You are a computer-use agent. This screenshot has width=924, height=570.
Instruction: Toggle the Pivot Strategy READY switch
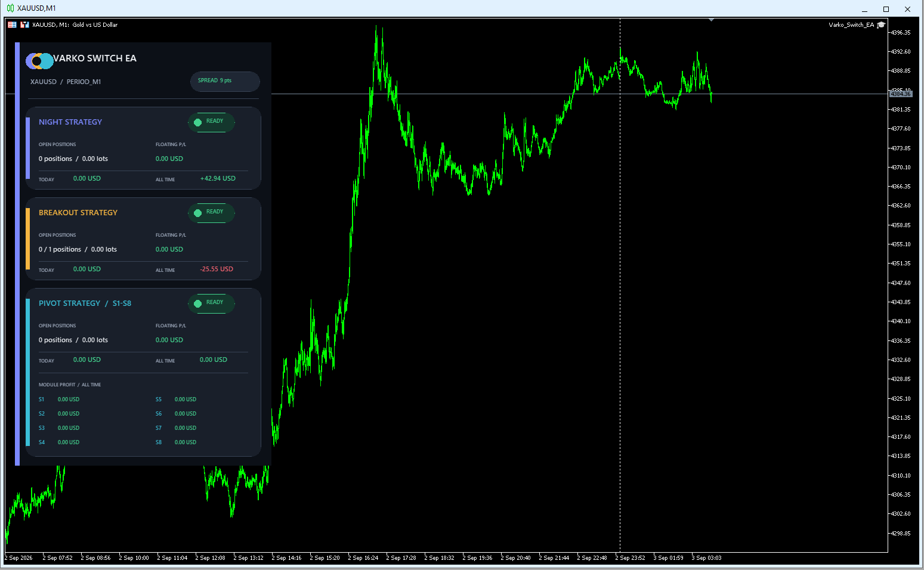pyautogui.click(x=211, y=303)
